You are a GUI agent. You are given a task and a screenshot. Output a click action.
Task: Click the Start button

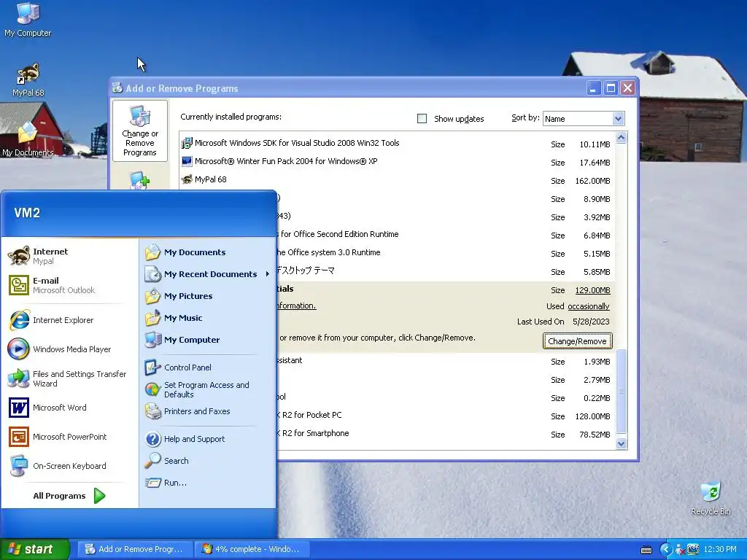tap(35, 549)
